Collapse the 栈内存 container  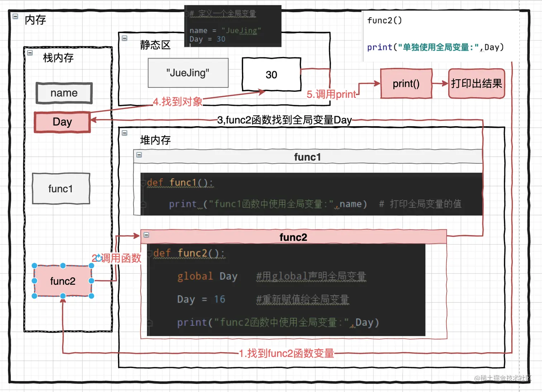point(30,53)
